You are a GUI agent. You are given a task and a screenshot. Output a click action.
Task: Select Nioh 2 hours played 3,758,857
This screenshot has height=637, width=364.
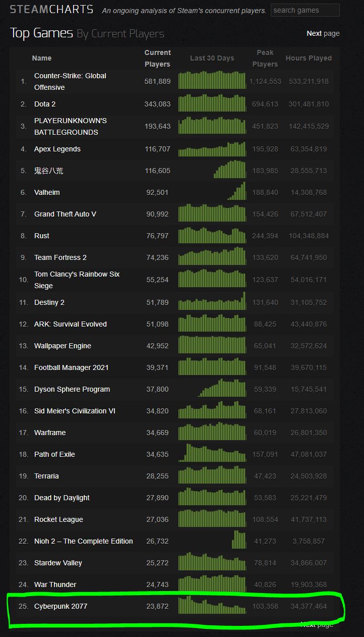click(x=309, y=541)
